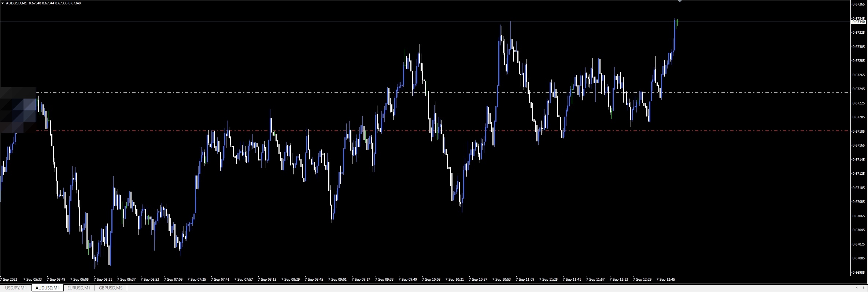Switch to the GBPUSD,M5 chart tab
This screenshot has width=868, height=292.
[111, 288]
